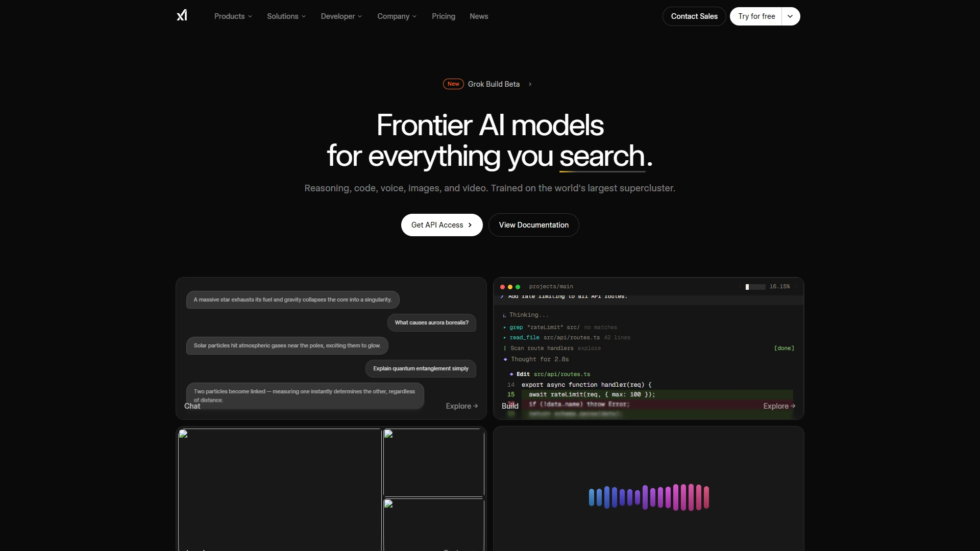Go to the Pricing page
The width and height of the screenshot is (980, 551).
pos(444,16)
